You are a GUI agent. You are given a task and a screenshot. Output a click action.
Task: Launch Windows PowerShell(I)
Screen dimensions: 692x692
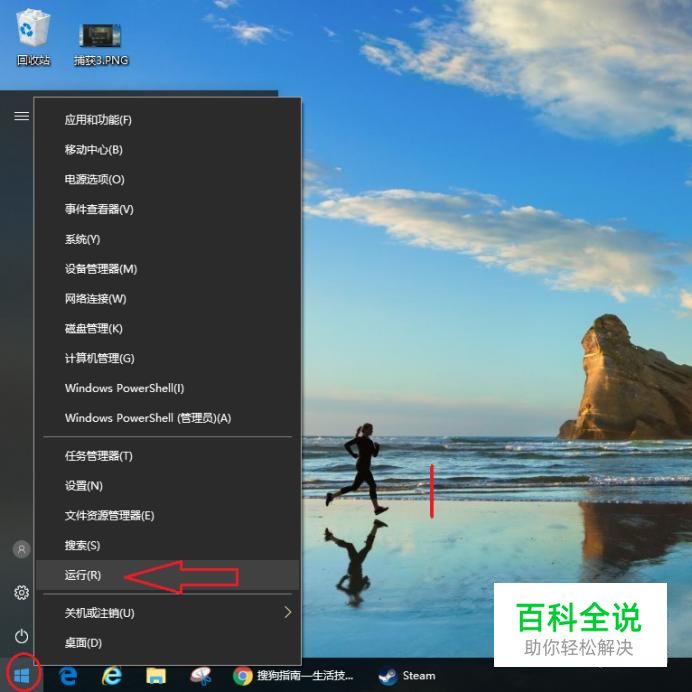point(168,388)
